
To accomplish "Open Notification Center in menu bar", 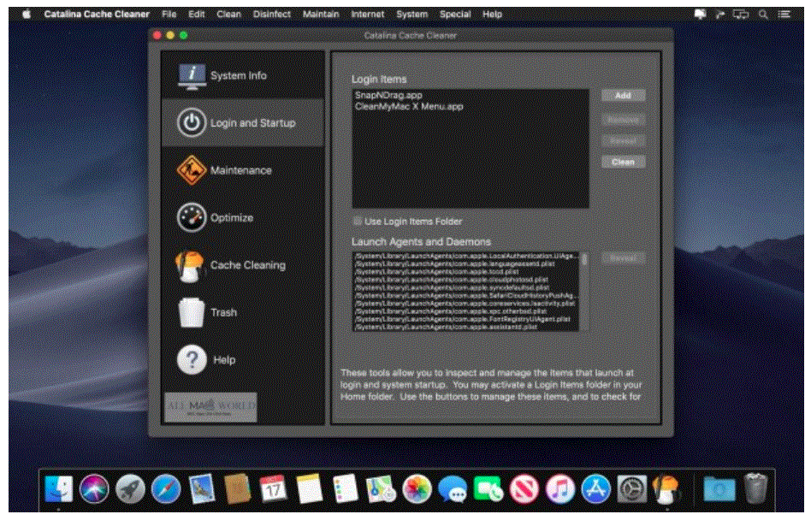I will [784, 14].
